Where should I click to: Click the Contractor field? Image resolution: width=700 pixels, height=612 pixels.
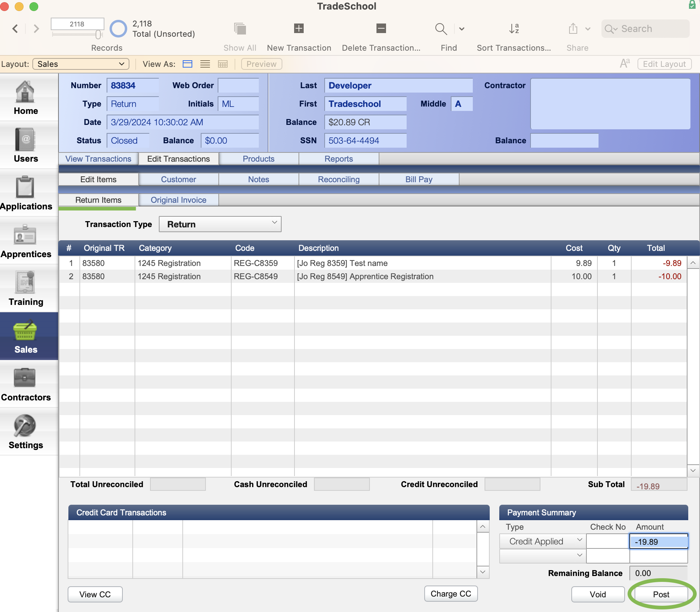click(x=610, y=104)
